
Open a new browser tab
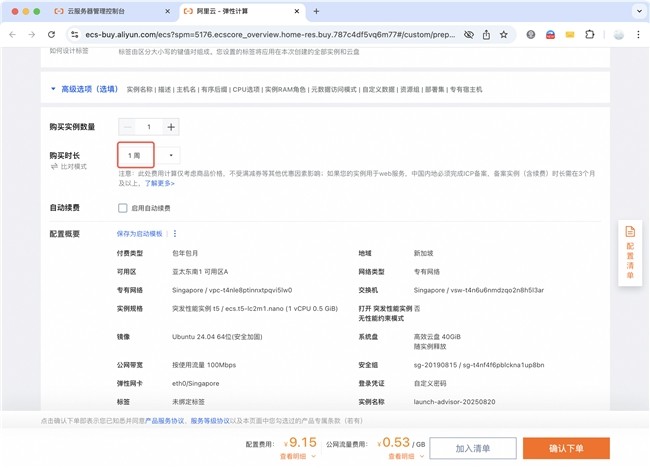317,12
